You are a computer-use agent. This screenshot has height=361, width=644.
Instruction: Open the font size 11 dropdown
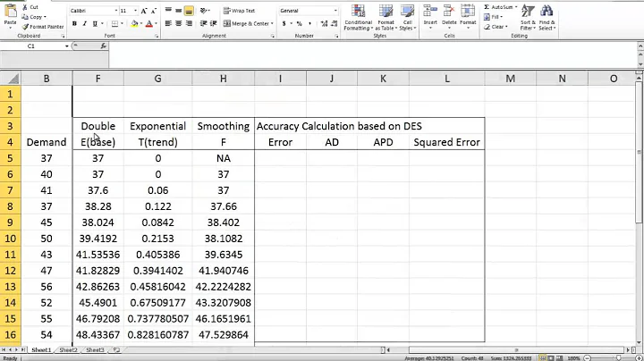(136, 11)
